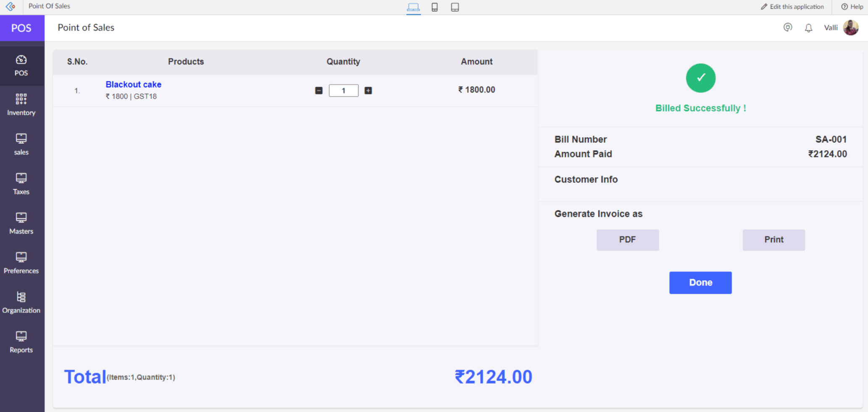Select the POS dashboard icon
868x412 pixels.
[21, 65]
